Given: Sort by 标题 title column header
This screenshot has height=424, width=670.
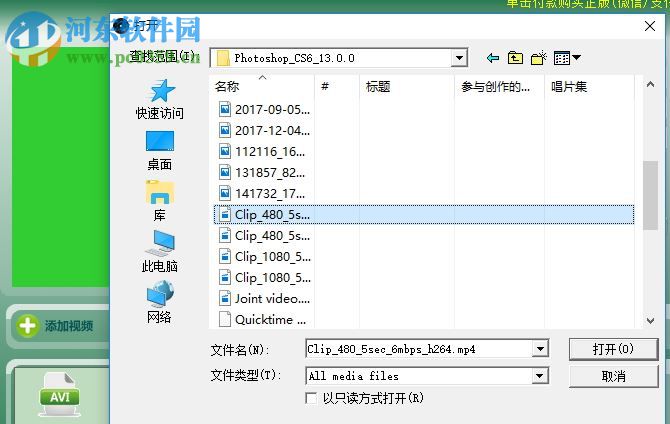Looking at the screenshot, I should click(x=407, y=87).
